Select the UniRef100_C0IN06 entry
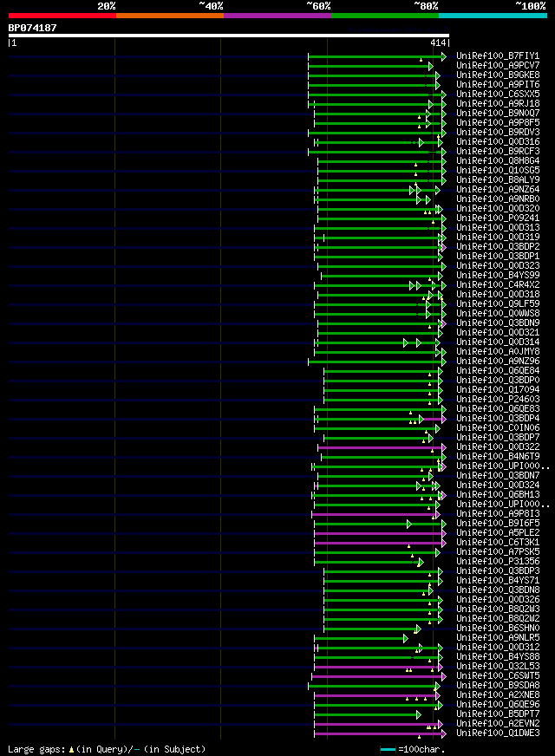Viewport: 555px width, 756px height. (x=498, y=428)
